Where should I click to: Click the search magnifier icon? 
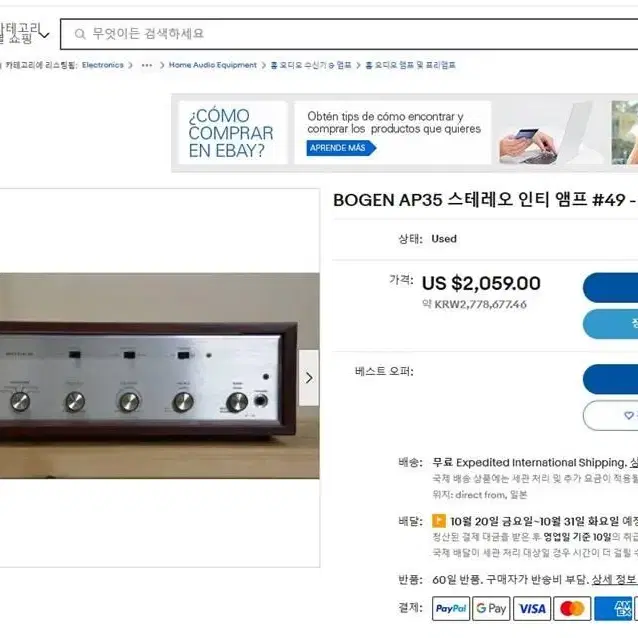pyautogui.click(x=80, y=34)
